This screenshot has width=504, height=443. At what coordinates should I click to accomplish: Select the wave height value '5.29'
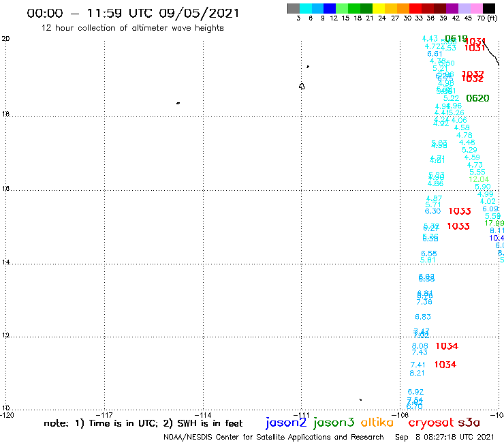pyautogui.click(x=469, y=150)
